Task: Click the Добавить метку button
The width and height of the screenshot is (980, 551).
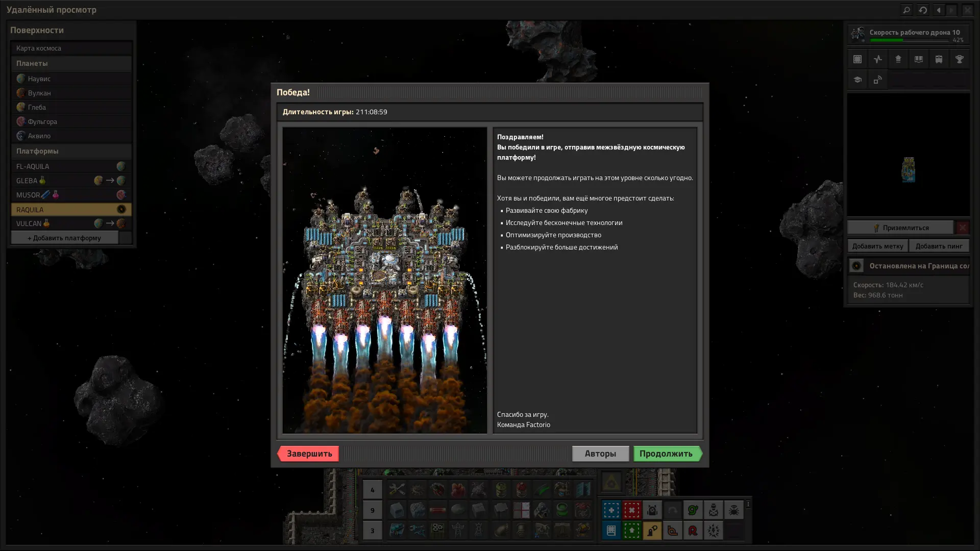Action: pyautogui.click(x=877, y=246)
